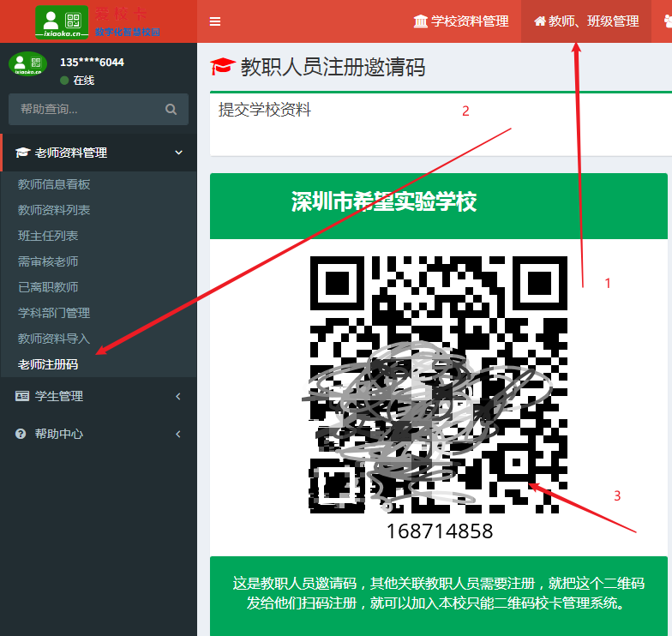Expand the 学生管理 menu section

(99, 396)
